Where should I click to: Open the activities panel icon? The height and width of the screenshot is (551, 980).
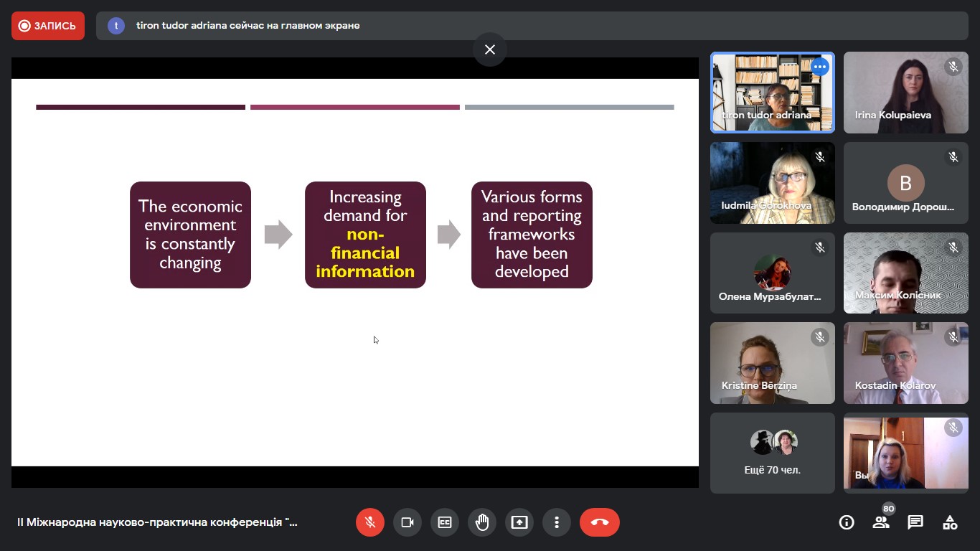pos(950,522)
